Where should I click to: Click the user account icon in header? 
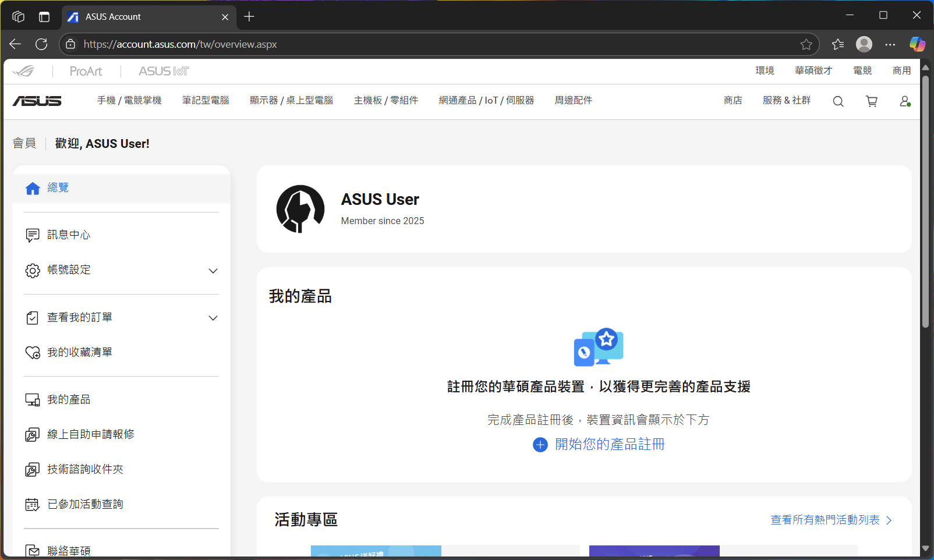[x=905, y=101]
